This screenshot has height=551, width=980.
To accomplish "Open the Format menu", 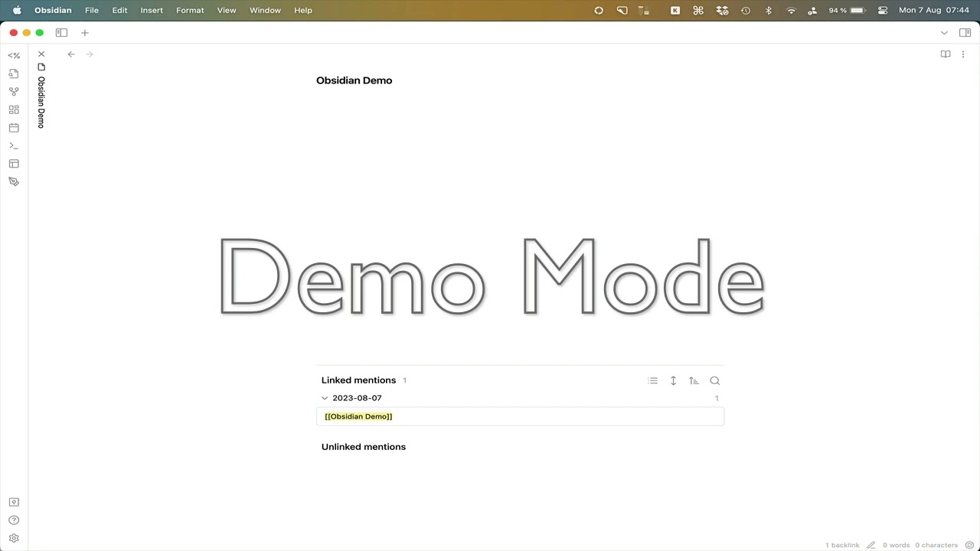I will (x=190, y=10).
